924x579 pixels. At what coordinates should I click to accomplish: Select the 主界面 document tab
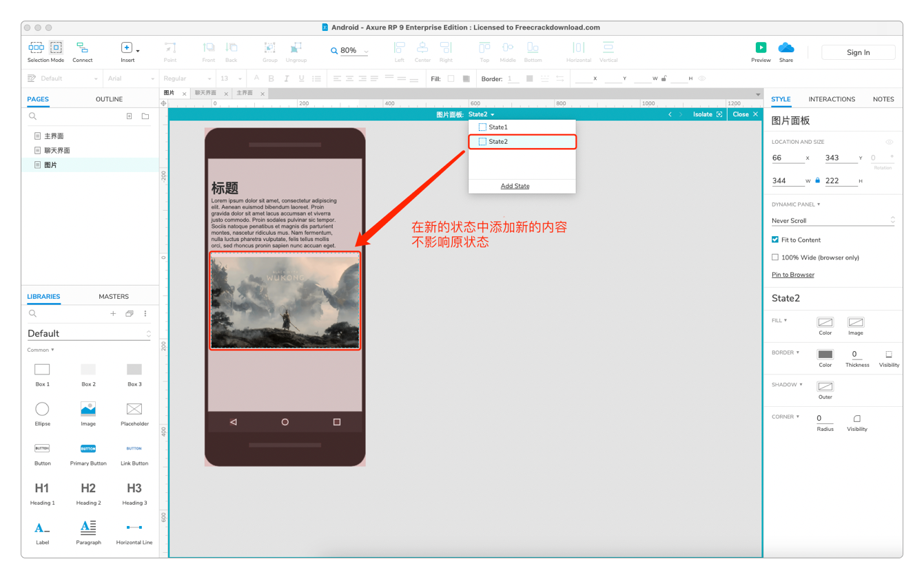[x=245, y=93]
